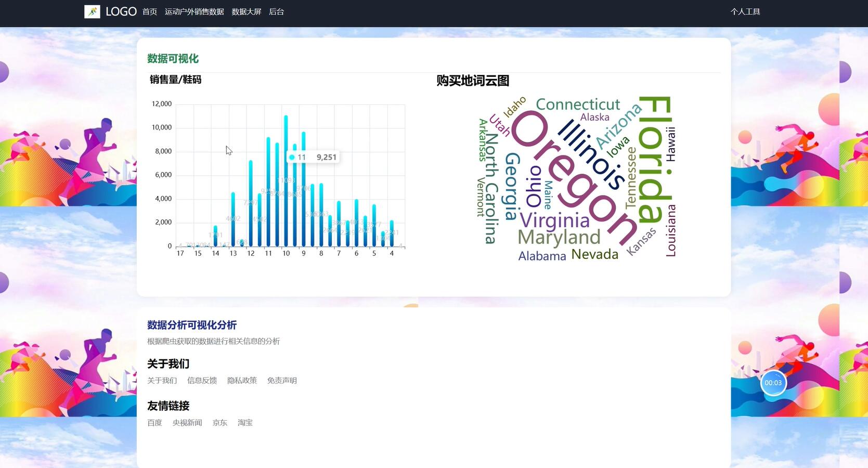Image resolution: width=868 pixels, height=468 pixels.
Task: Open the 淘宝 link
Action: coord(245,422)
